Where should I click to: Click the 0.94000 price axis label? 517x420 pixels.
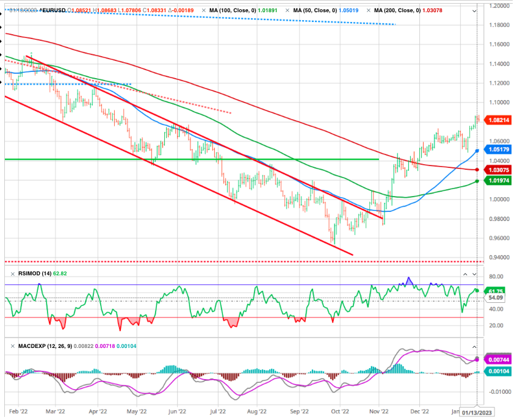point(499,258)
